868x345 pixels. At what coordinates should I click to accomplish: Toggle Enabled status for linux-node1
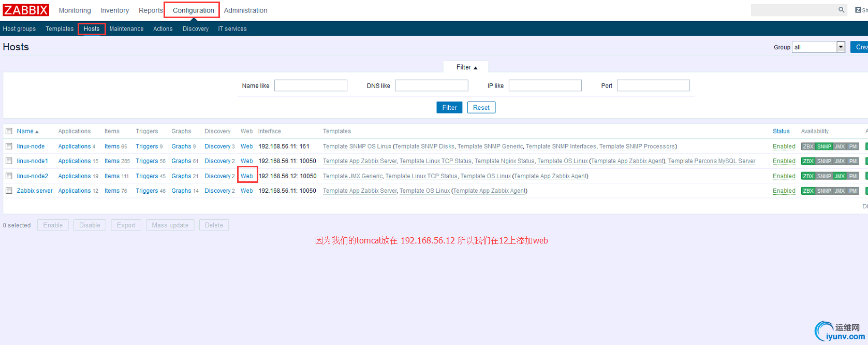(784, 161)
